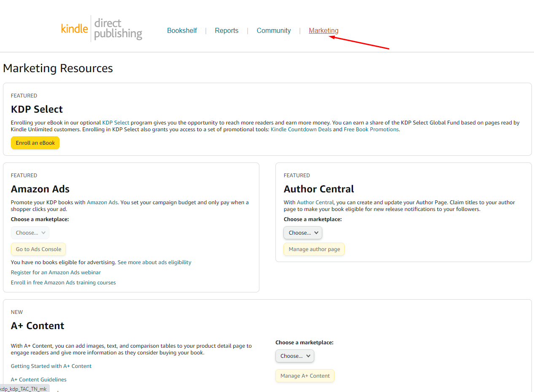Click the Author Central card heading
This screenshot has height=392, width=534.
click(319, 189)
